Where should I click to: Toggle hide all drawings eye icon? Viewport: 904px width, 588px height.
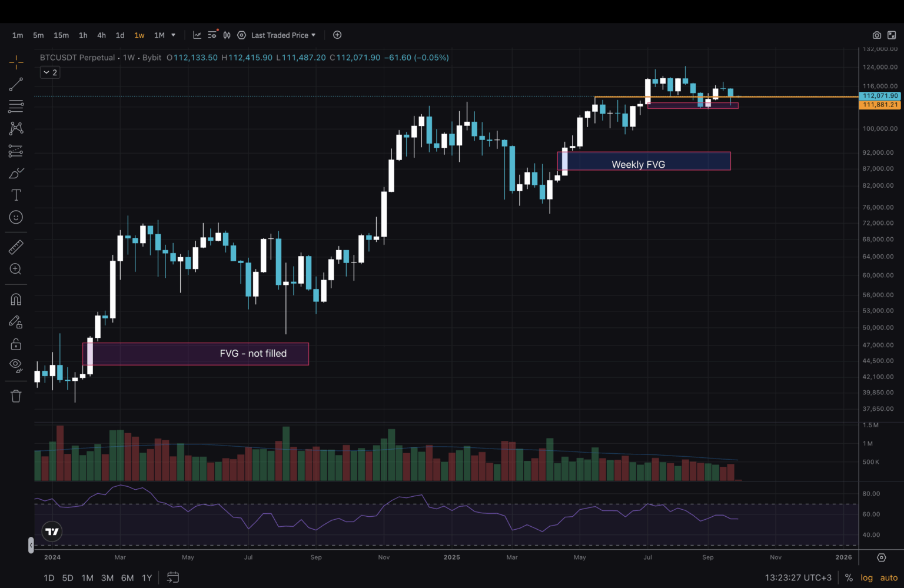tap(16, 366)
